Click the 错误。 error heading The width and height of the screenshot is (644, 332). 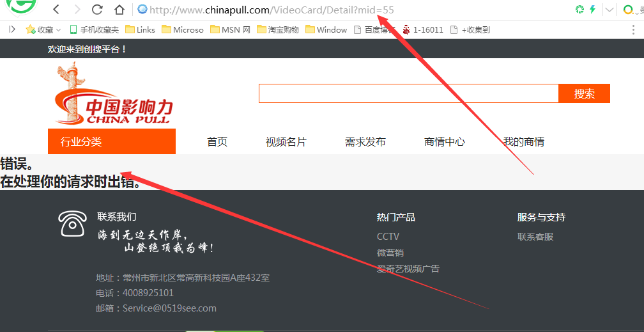17,163
